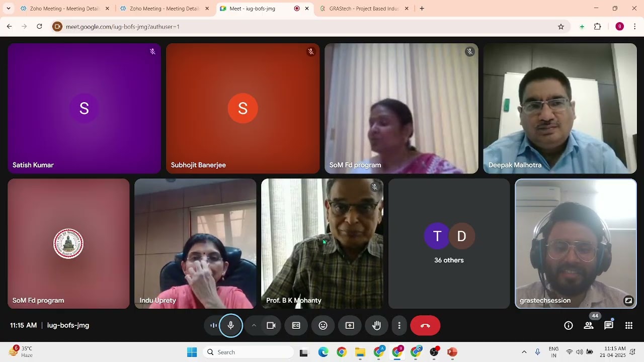The image size is (644, 362).
Task: Open the tab search dropdown arrow
Action: (x=9, y=9)
